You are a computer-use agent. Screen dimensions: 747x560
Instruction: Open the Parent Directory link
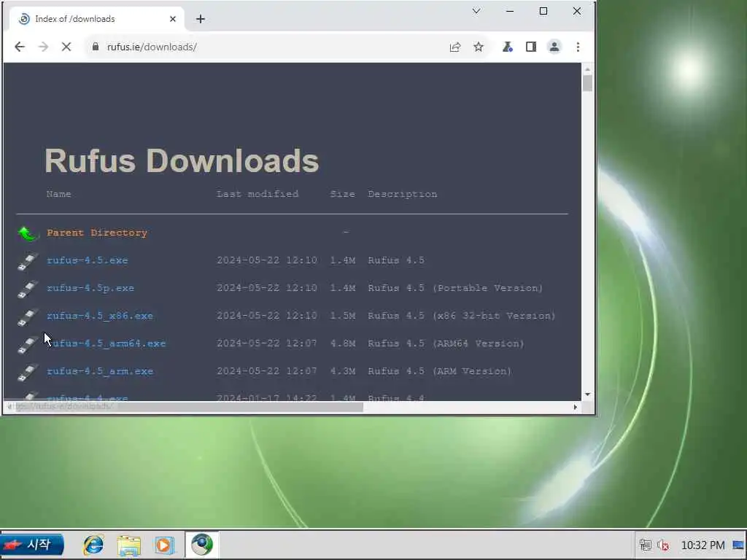point(97,233)
